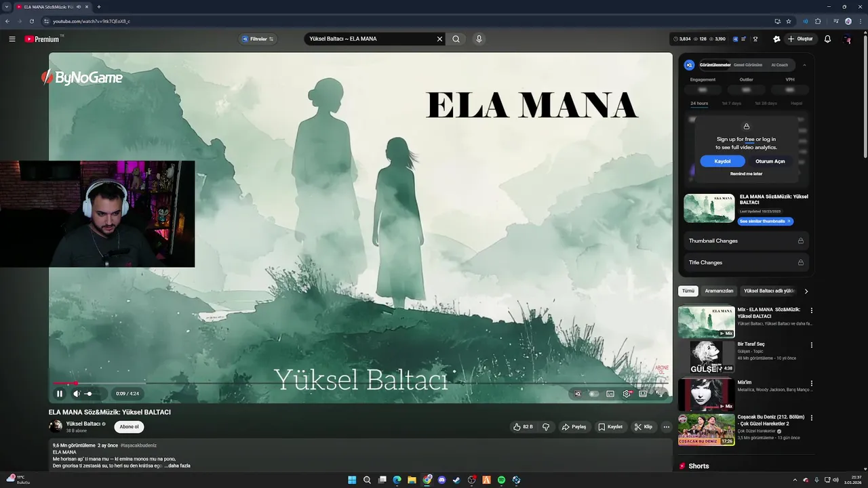Select the AI Coach tab in vidIQ

point(780,65)
